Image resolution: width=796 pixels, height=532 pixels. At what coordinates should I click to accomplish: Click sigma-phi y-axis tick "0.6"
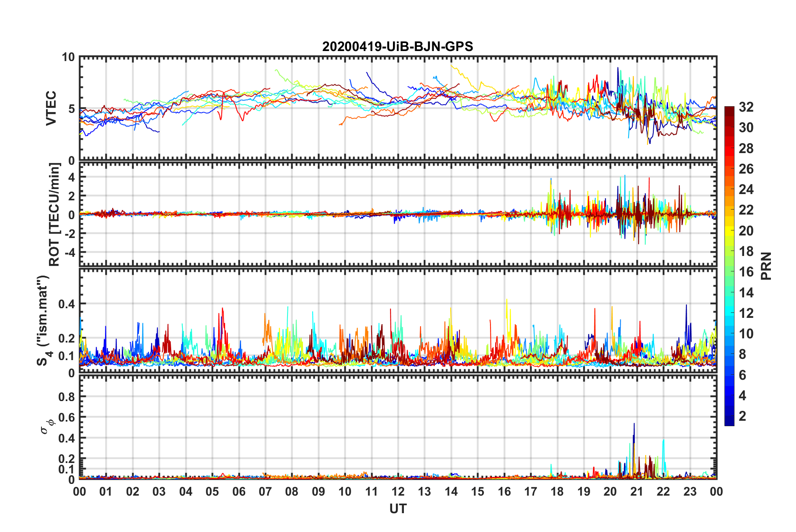pos(67,417)
